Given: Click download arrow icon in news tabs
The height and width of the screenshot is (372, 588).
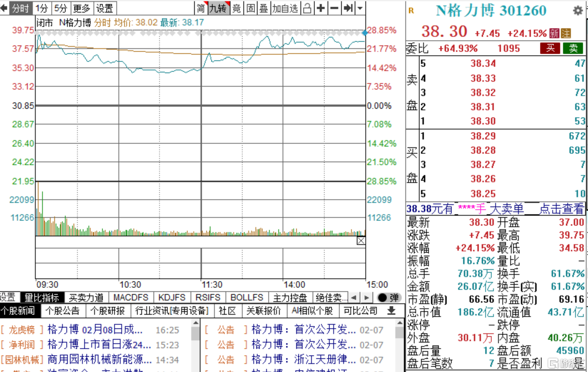Looking at the screenshot, I should [391, 311].
